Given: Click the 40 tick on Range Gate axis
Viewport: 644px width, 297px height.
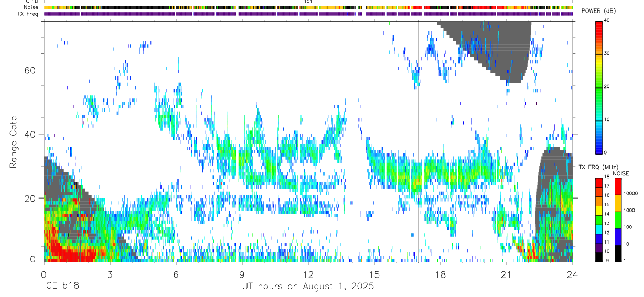Looking at the screenshot, I should [x=31, y=134].
